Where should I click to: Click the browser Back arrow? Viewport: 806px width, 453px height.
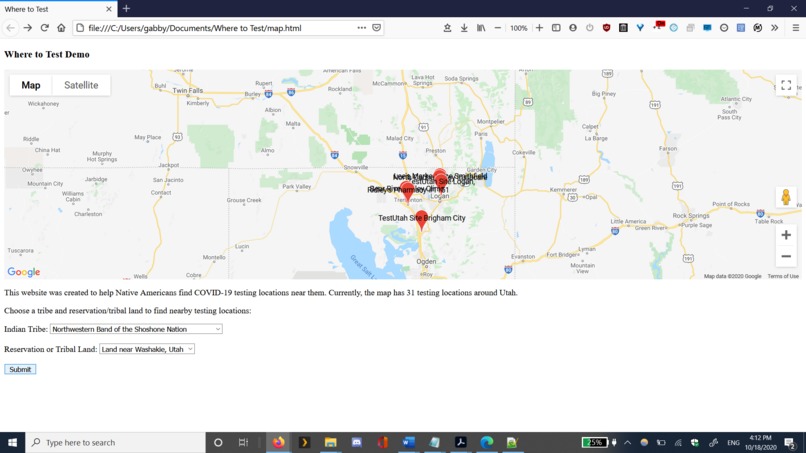point(11,28)
